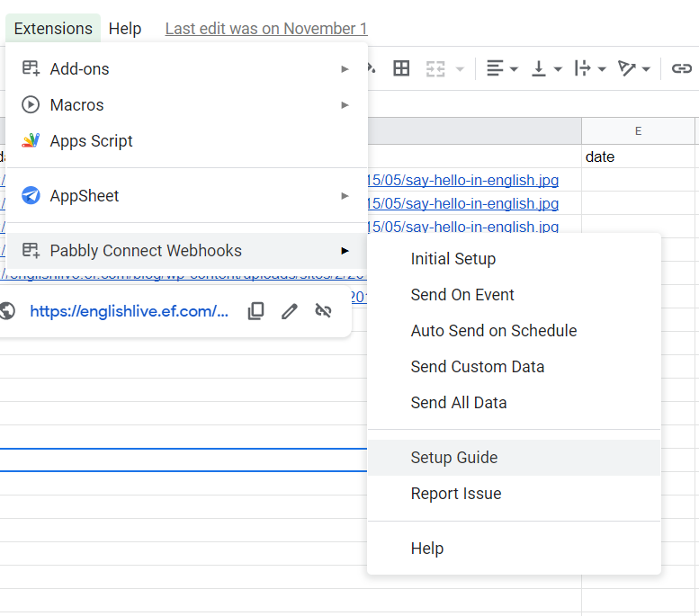This screenshot has width=699, height=616.
Task: Click the text wrapping icon
Action: 583,68
